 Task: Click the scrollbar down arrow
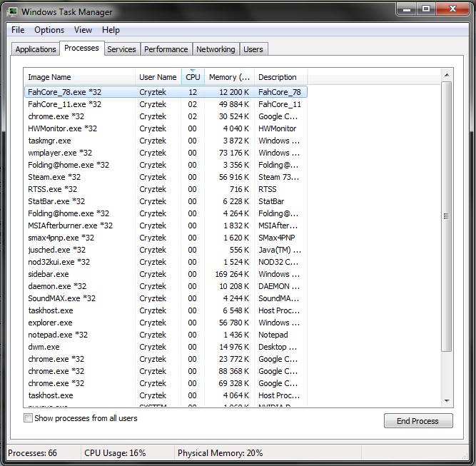[x=447, y=401]
